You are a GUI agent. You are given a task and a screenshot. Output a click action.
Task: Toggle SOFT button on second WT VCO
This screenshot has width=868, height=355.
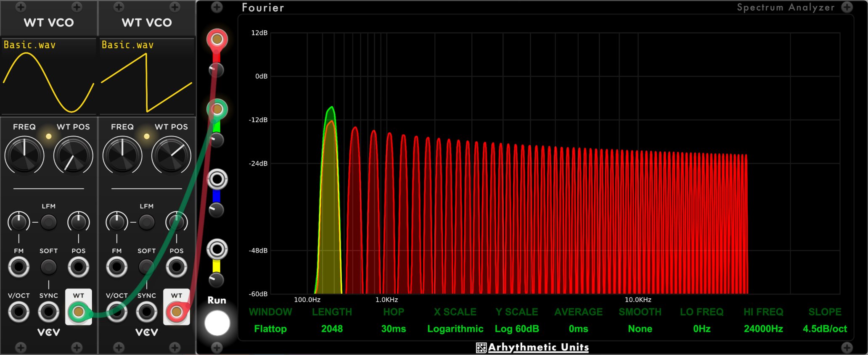[147, 267]
